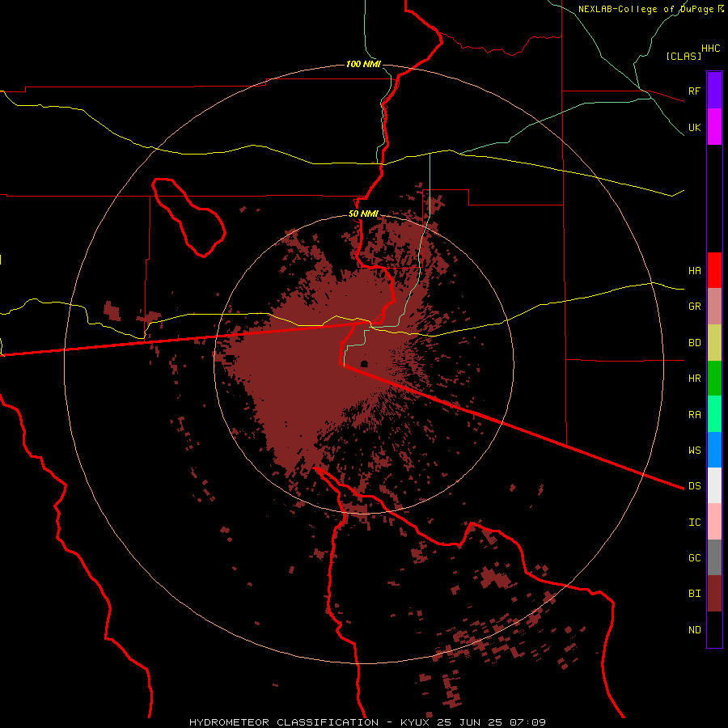728x728 pixels.
Task: Click the RF purple legend swatch
Action: pos(714,91)
